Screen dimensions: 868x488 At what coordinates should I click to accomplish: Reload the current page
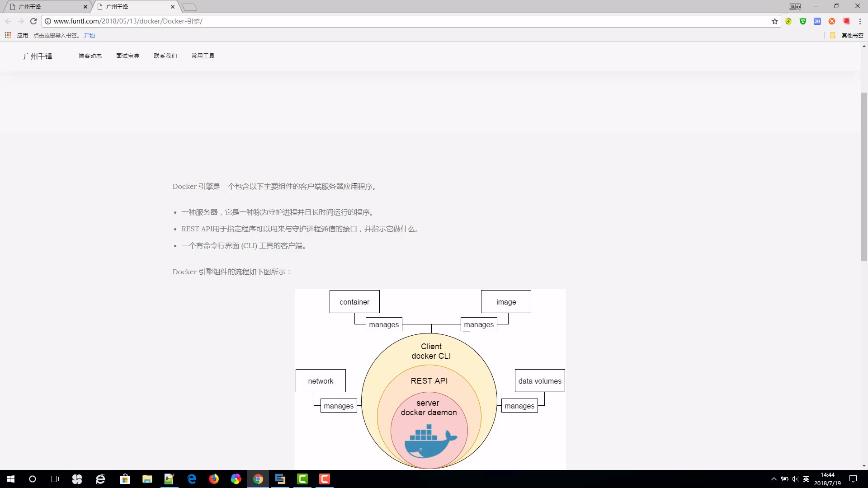[x=33, y=21]
